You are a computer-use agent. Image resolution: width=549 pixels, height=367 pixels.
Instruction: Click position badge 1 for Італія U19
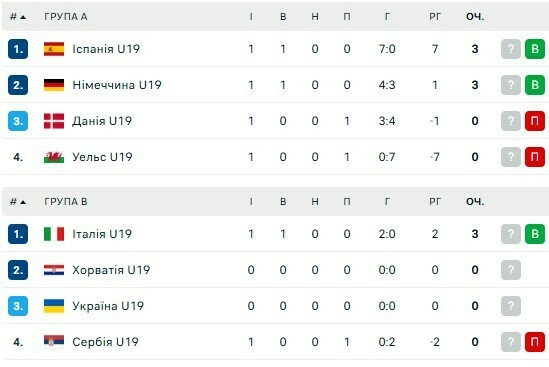pos(18,234)
